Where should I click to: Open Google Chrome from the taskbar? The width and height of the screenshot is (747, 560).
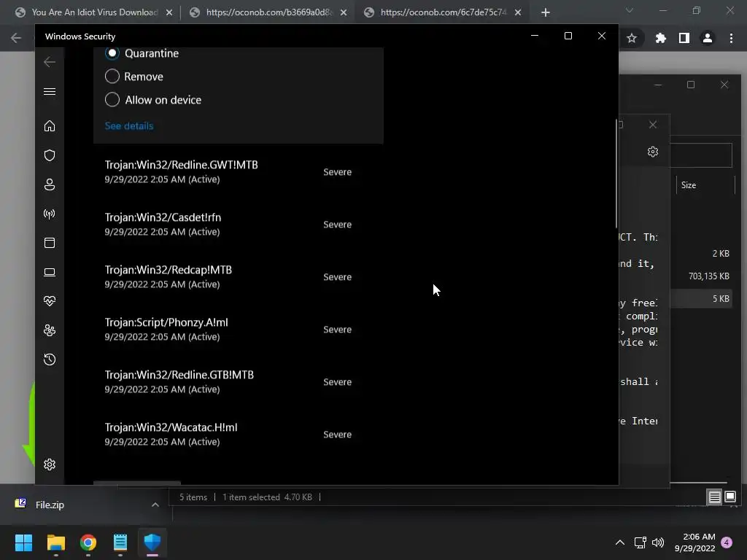pyautogui.click(x=88, y=542)
